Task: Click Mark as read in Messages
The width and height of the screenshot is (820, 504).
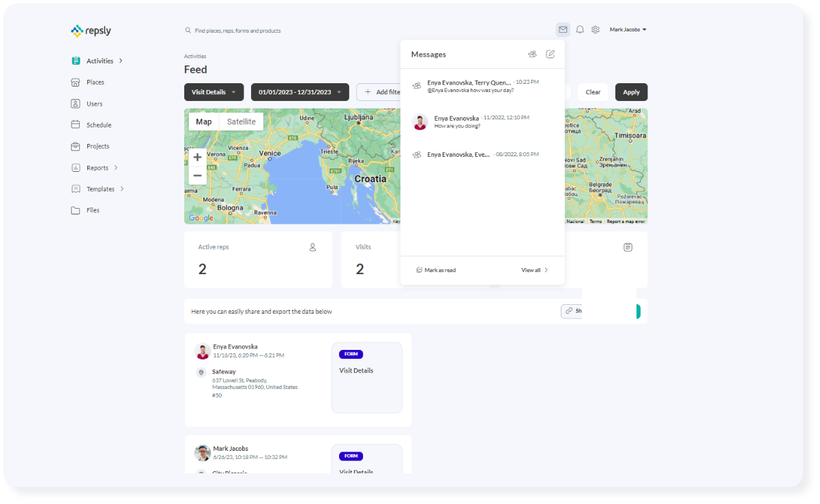Action: [436, 270]
